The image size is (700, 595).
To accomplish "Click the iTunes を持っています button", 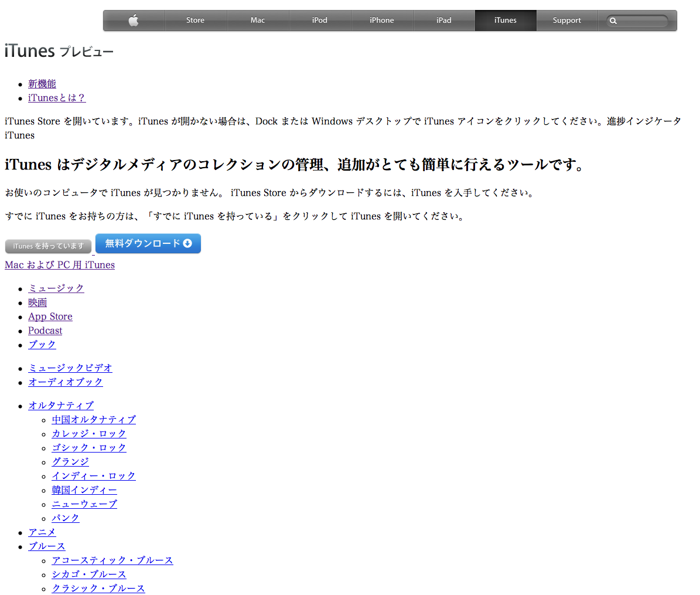I will tap(48, 246).
